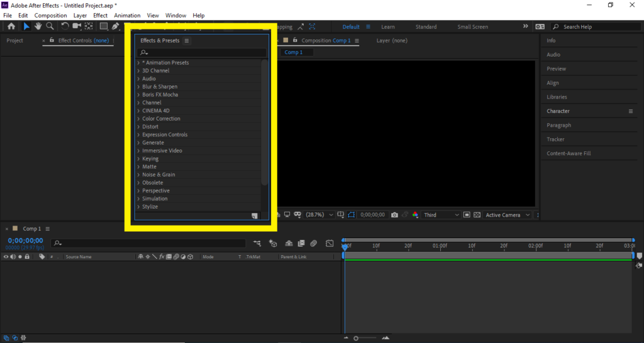Expand the Animation Presets category

pos(138,63)
